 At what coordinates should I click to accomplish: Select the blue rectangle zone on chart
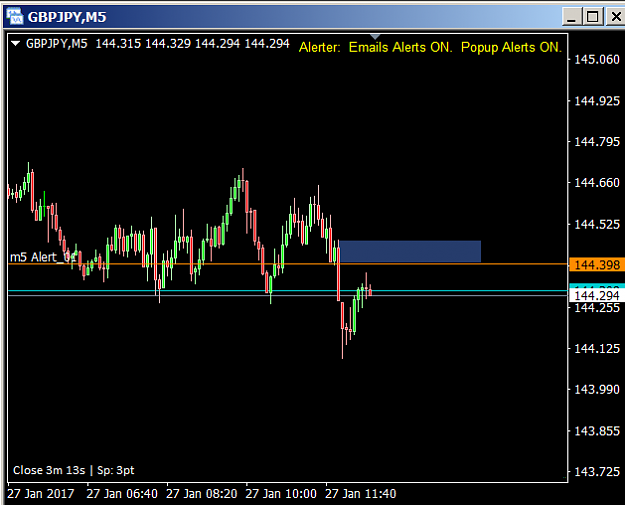coord(410,251)
